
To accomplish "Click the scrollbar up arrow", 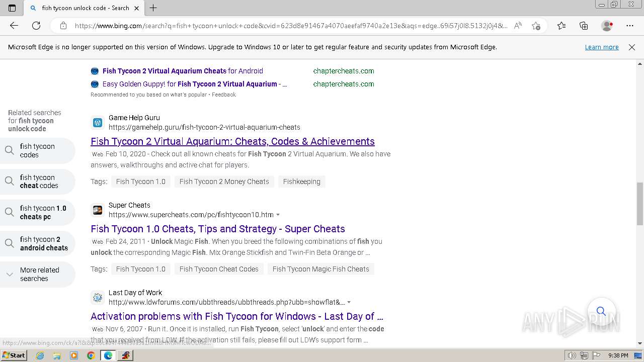I will tap(640, 64).
